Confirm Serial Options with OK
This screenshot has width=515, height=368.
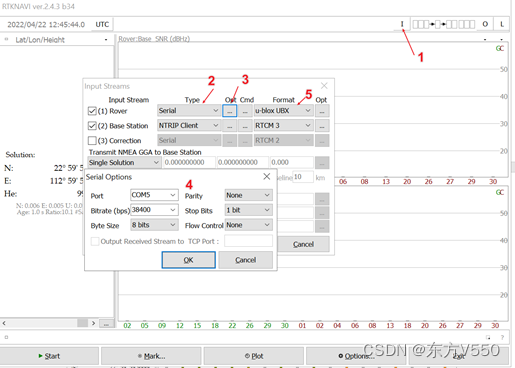pyautogui.click(x=189, y=260)
